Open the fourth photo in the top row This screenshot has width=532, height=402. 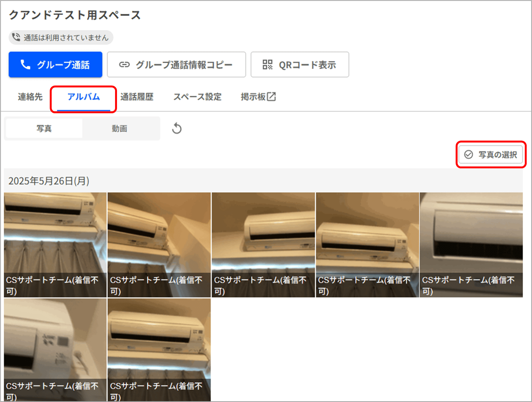(x=367, y=245)
